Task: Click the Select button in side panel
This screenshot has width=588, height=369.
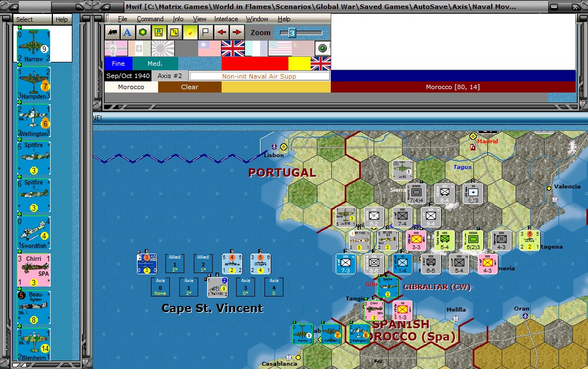Action: tap(32, 20)
